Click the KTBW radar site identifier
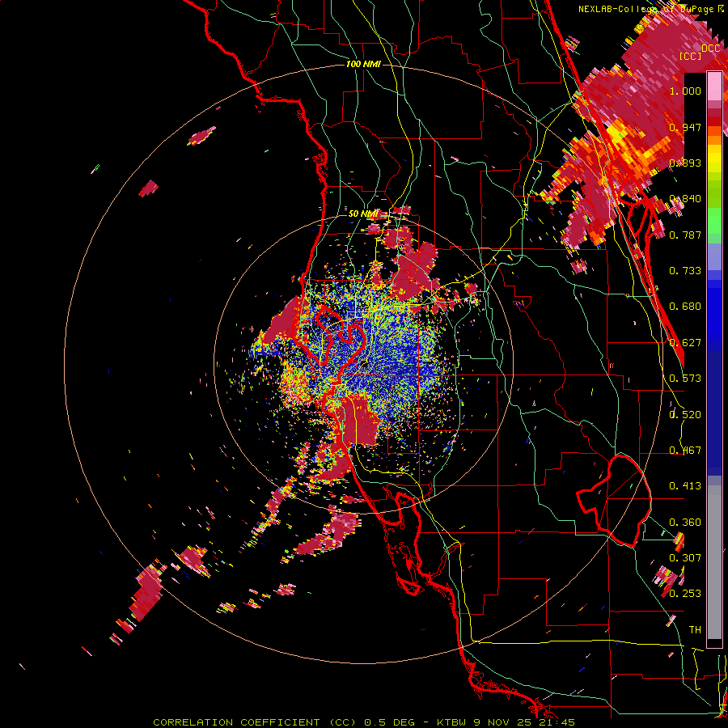The image size is (728, 728). [453, 722]
